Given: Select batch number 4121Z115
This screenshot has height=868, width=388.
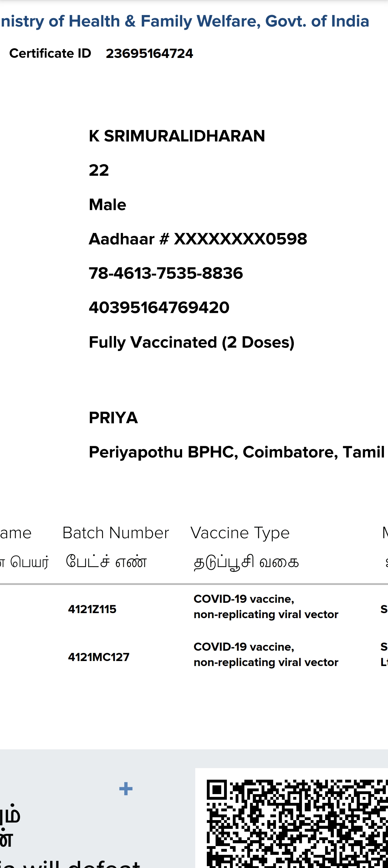Looking at the screenshot, I should 92,609.
